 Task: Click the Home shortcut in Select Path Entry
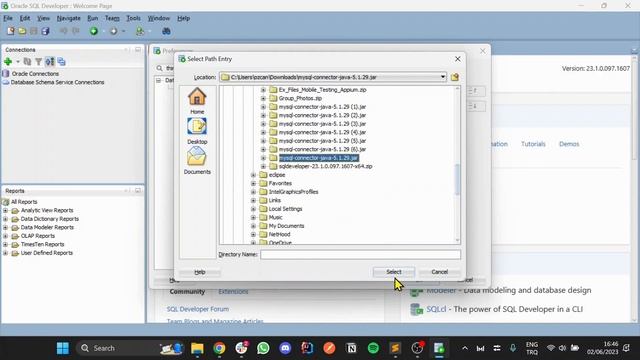pos(197,101)
